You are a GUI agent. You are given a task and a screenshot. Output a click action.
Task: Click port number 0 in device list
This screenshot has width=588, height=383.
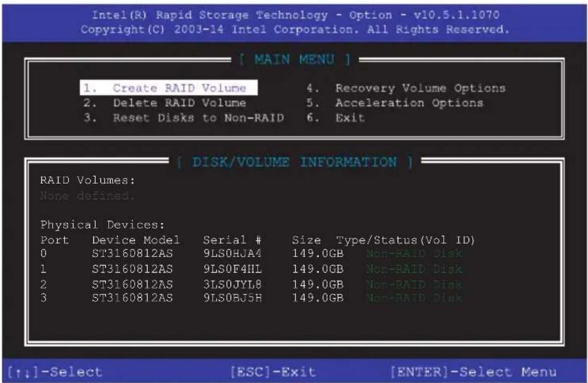pos(44,254)
